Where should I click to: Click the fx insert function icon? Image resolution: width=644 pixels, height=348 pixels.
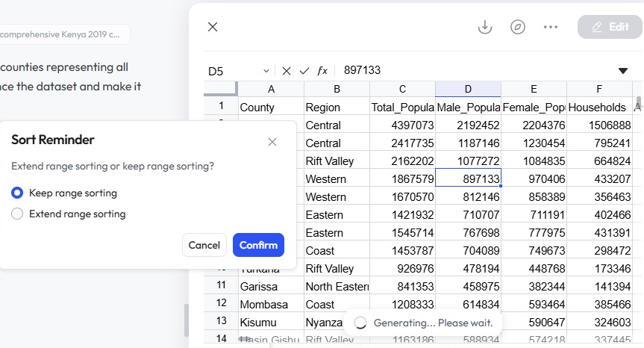pos(322,71)
